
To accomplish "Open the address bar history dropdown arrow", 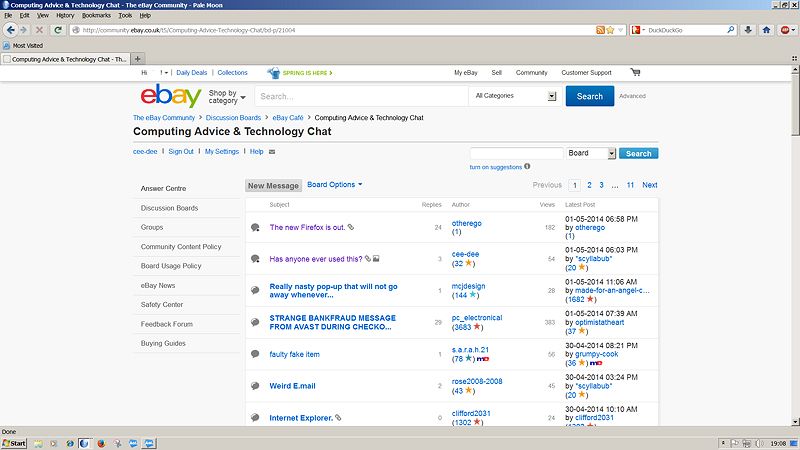I will (620, 30).
